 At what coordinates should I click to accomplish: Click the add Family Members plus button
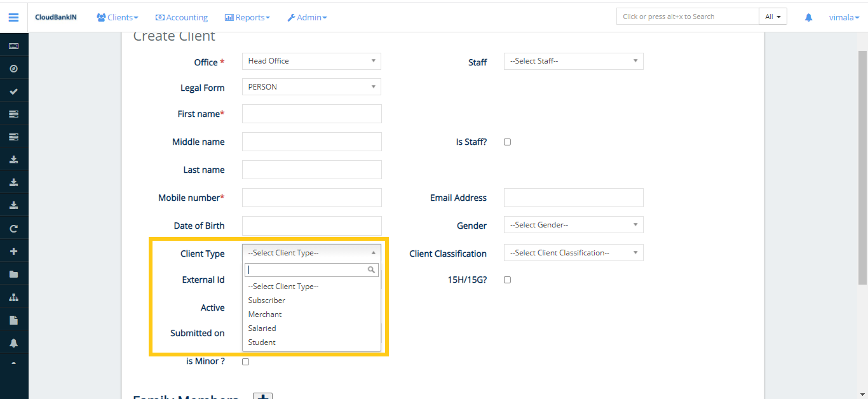pyautogui.click(x=263, y=396)
